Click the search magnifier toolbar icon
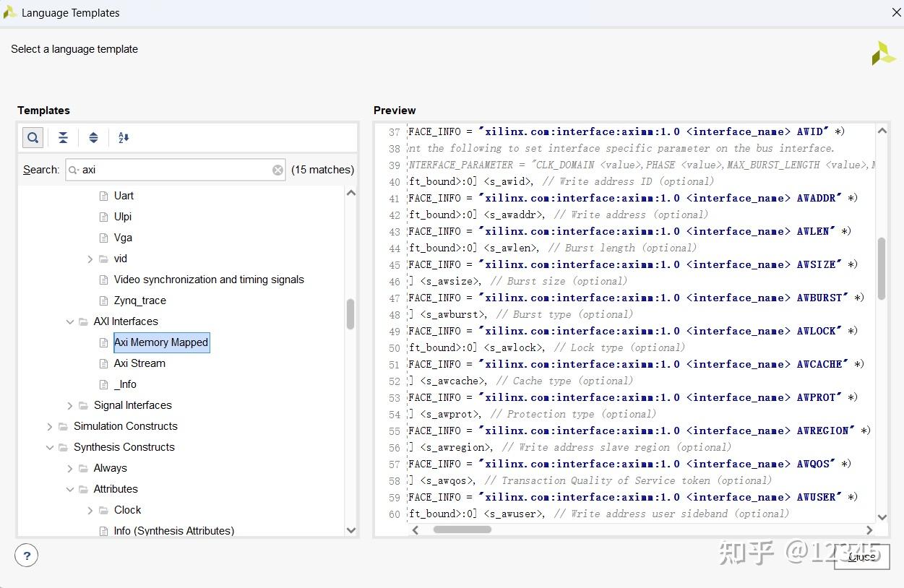 33,137
